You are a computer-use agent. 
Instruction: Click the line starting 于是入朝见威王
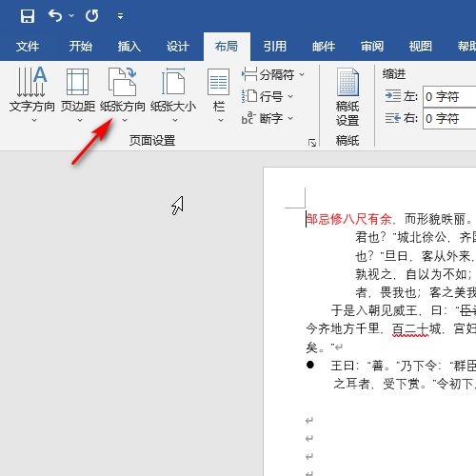404,310
